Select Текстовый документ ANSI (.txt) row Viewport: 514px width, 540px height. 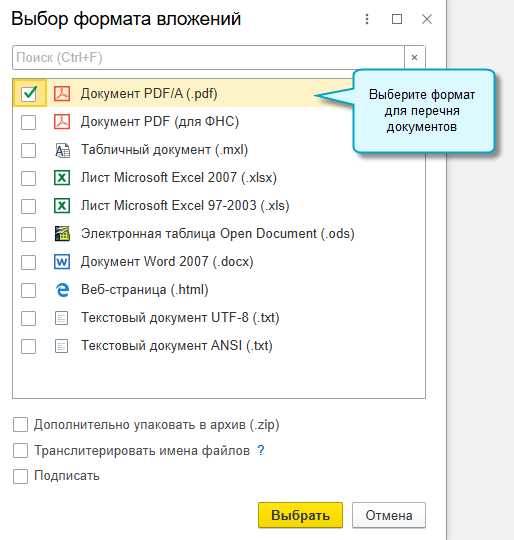click(219, 346)
